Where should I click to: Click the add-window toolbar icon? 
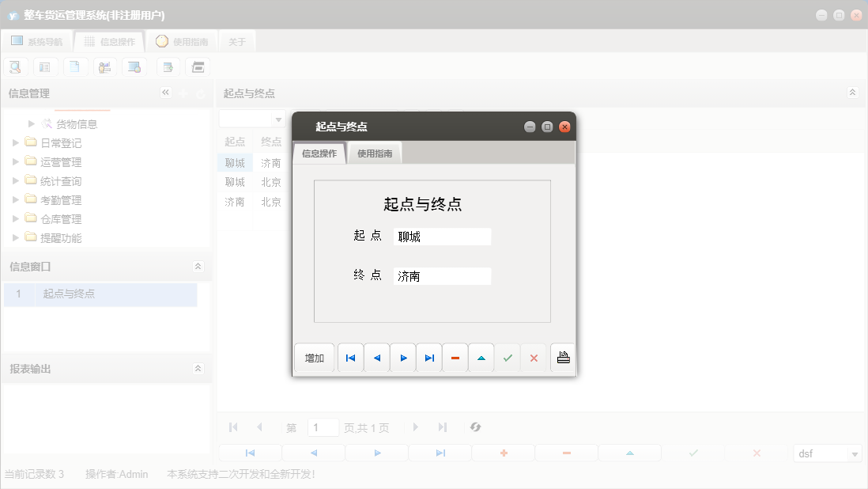tap(168, 66)
